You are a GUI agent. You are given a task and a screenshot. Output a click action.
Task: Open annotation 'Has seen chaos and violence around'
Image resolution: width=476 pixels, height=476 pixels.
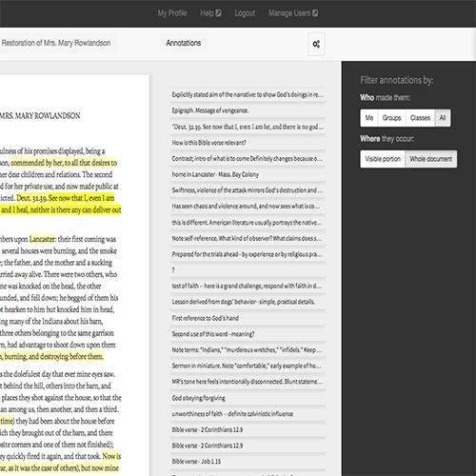(248, 206)
